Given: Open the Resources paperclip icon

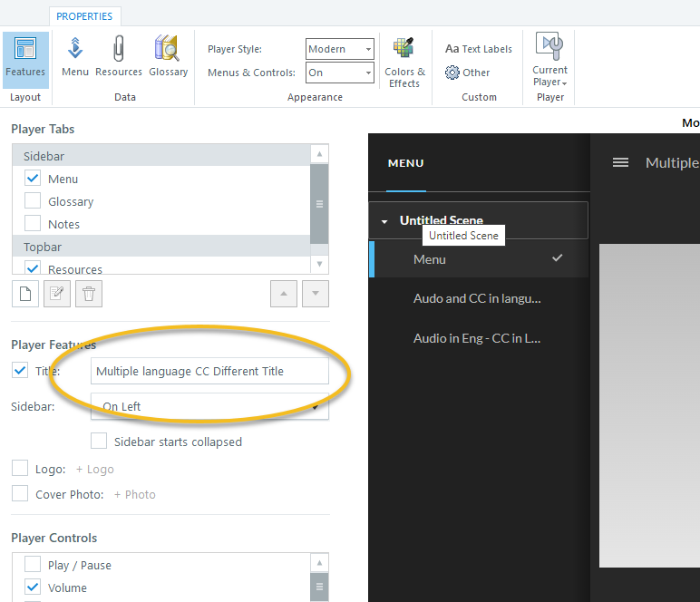Looking at the screenshot, I should tap(118, 57).
